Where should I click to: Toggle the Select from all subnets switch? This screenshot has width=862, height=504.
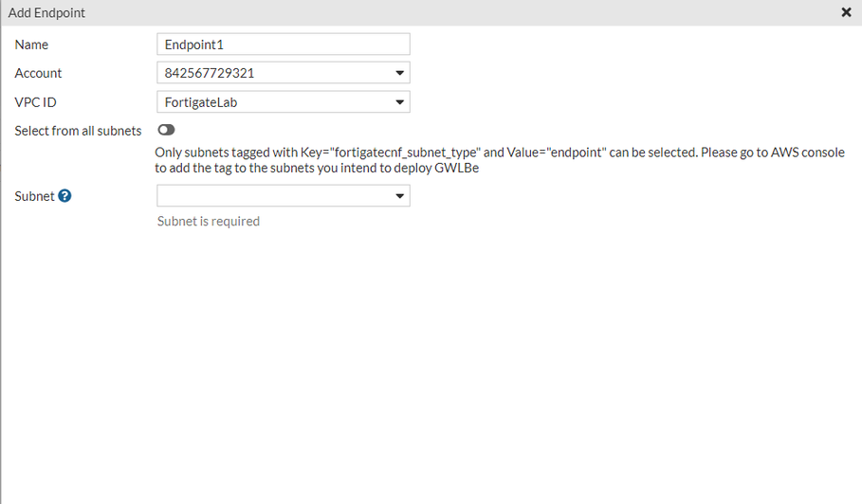pyautogui.click(x=167, y=130)
